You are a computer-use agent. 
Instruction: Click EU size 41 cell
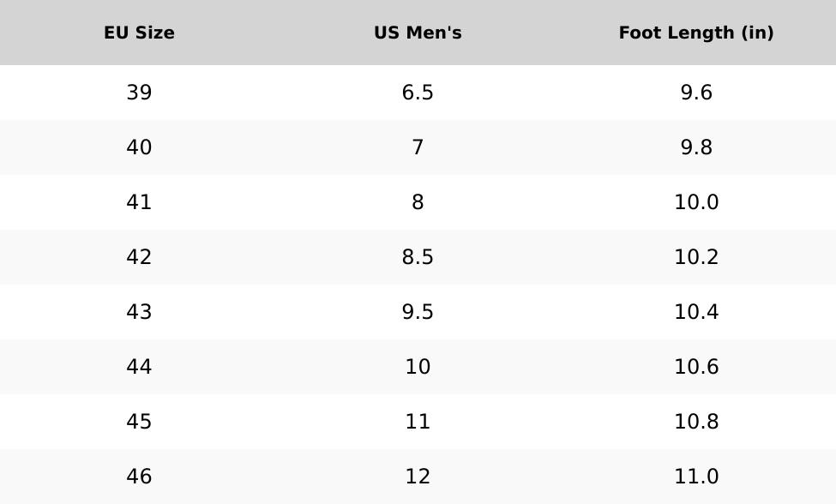click(139, 202)
